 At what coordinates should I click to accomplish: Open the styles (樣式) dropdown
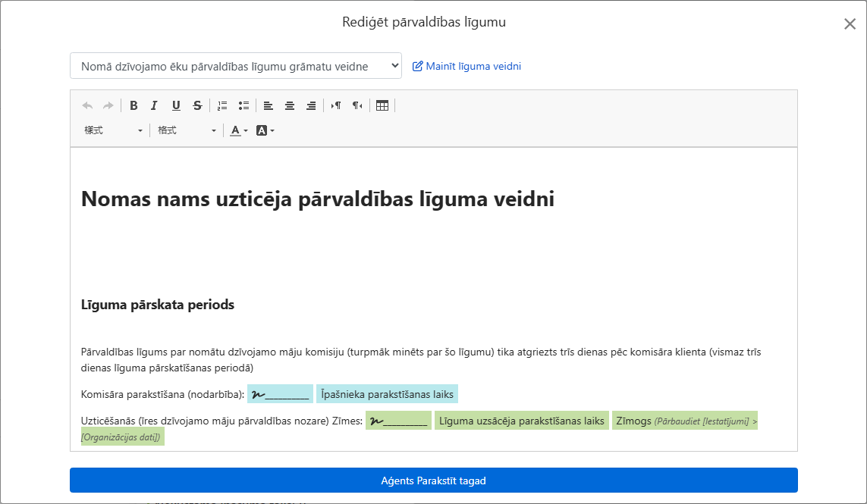point(113,130)
